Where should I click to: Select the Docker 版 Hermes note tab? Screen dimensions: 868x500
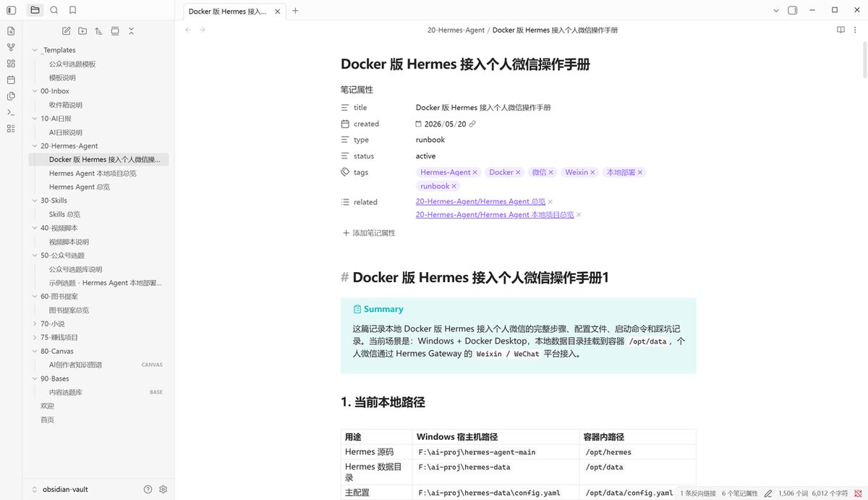(x=227, y=11)
